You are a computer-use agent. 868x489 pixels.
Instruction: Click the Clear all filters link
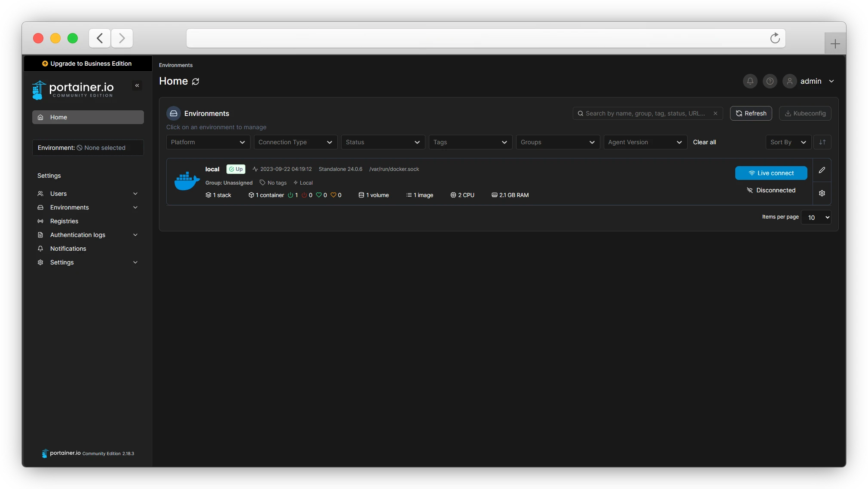pos(704,142)
